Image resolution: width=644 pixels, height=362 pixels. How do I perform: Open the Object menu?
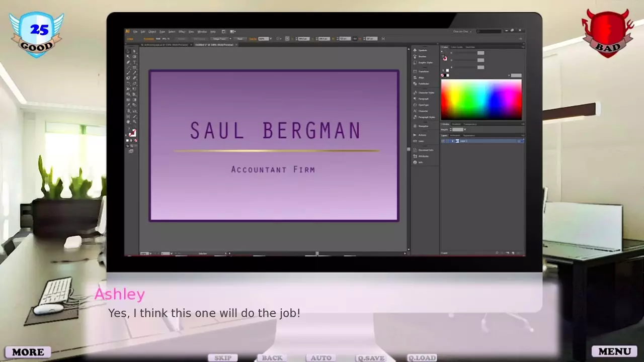pos(152,32)
